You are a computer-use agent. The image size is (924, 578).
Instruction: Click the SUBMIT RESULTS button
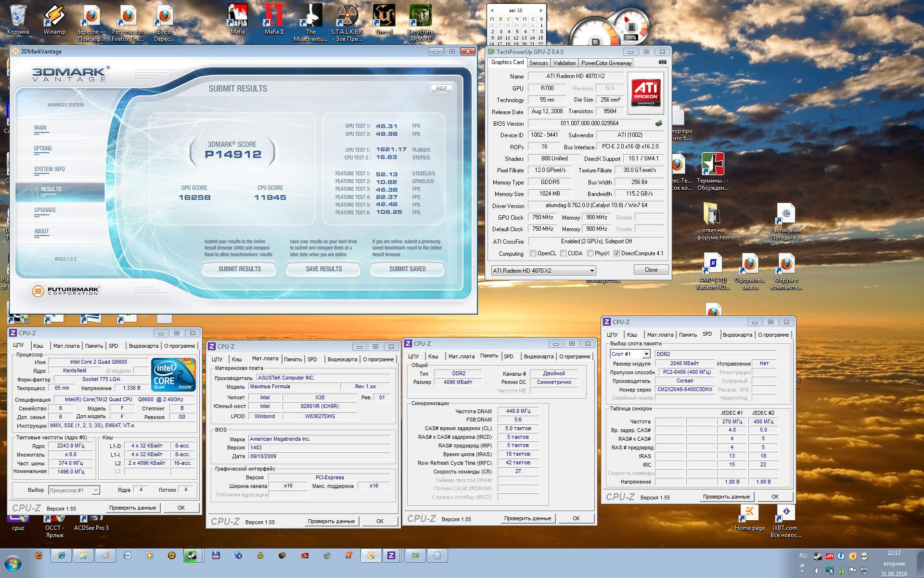(x=240, y=269)
